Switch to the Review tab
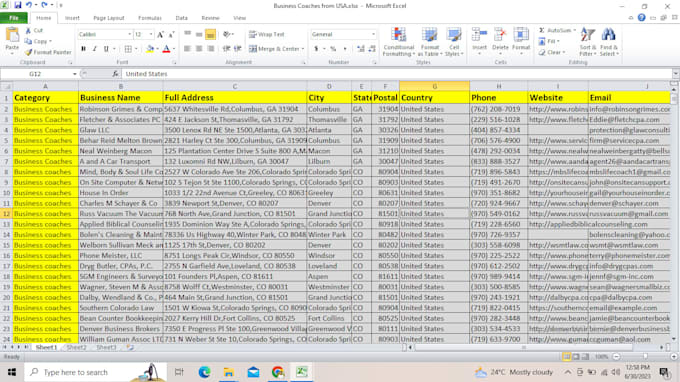 [x=210, y=18]
